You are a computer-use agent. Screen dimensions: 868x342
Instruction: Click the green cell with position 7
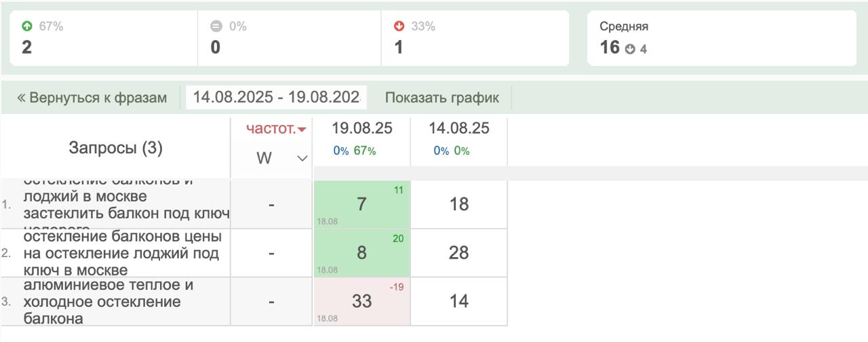361,205
